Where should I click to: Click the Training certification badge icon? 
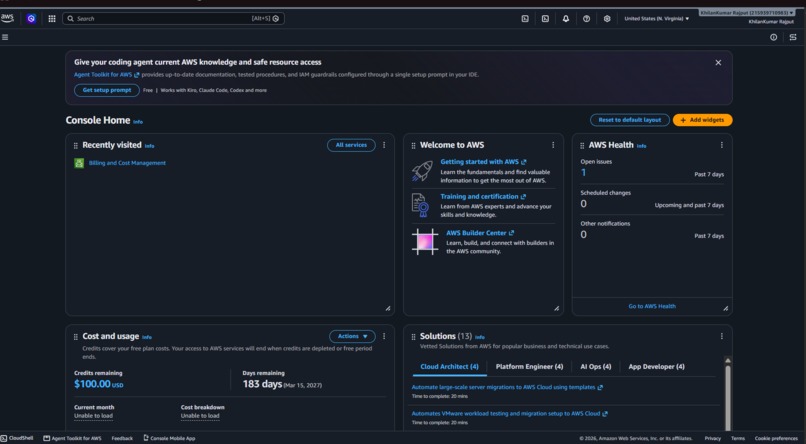tap(420, 205)
